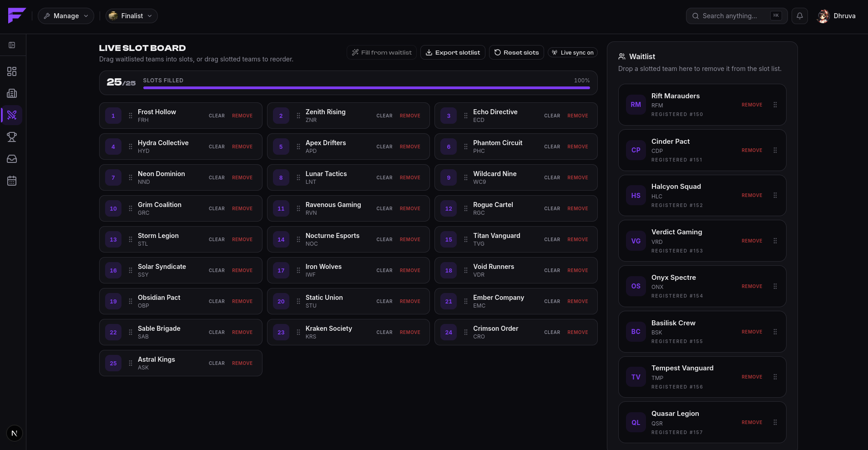868x450 pixels.
Task: Open the Manage dropdown
Action: coord(66,16)
